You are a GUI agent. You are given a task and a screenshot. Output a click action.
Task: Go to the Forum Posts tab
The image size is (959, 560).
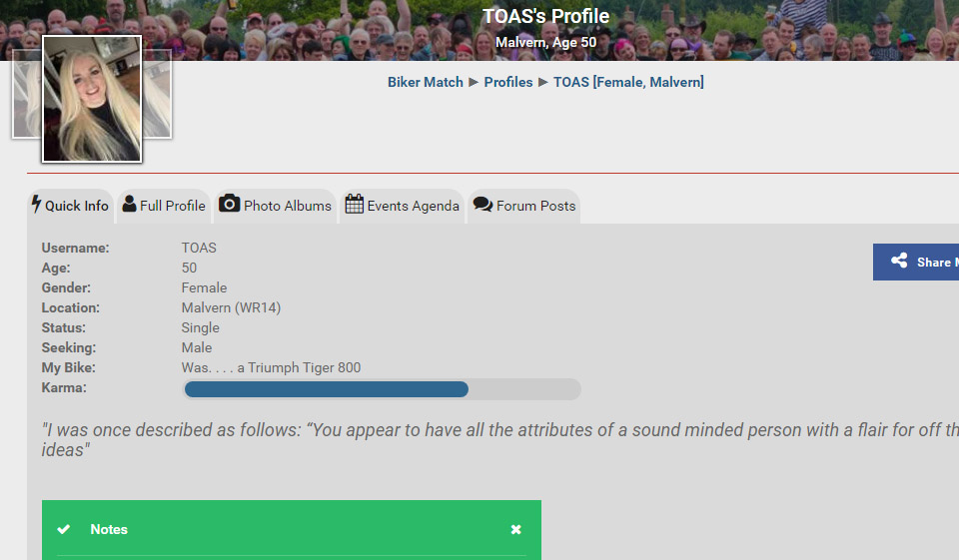pyautogui.click(x=535, y=206)
